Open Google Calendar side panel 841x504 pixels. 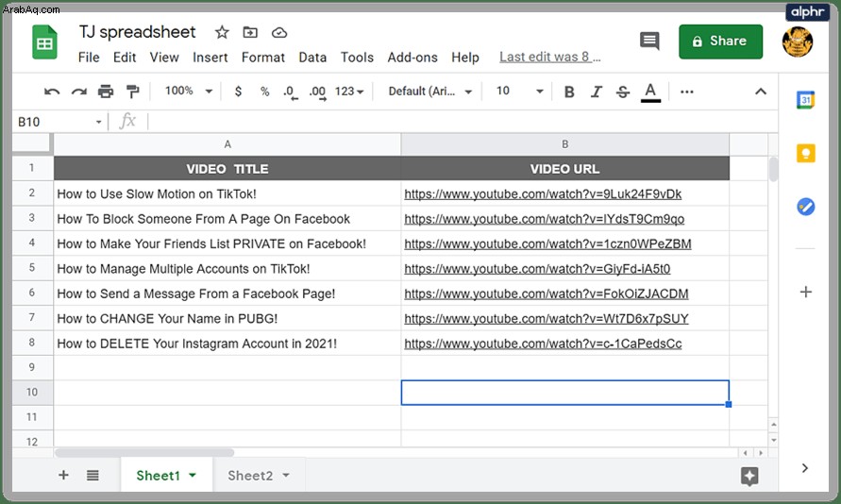pos(805,100)
